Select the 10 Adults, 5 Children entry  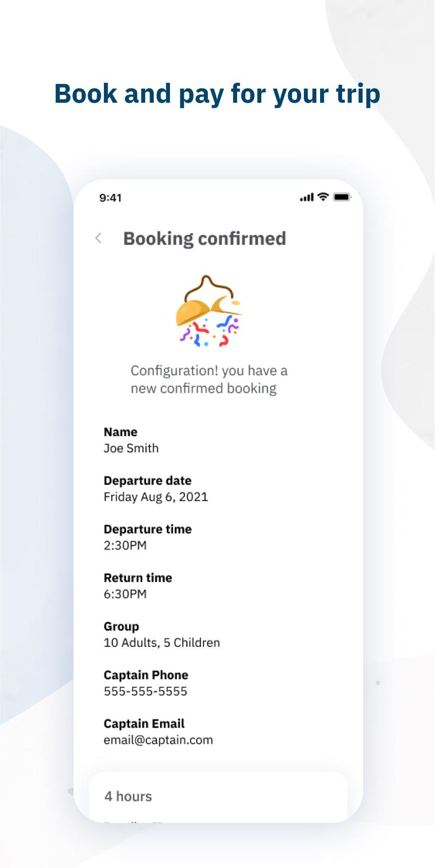pyautogui.click(x=162, y=643)
